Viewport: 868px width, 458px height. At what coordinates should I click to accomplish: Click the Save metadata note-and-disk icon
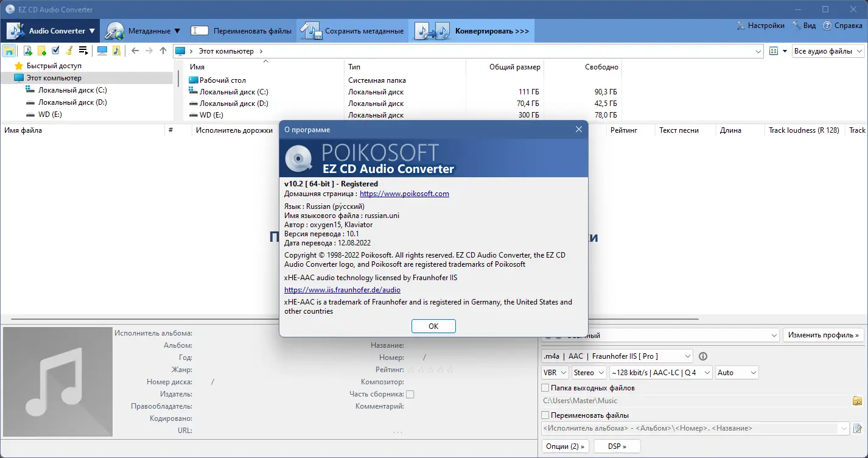coord(311,31)
